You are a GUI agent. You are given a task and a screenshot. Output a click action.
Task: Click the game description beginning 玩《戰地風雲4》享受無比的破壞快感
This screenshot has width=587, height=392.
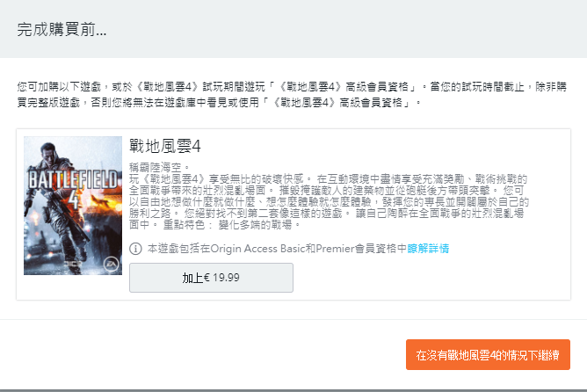click(x=329, y=202)
